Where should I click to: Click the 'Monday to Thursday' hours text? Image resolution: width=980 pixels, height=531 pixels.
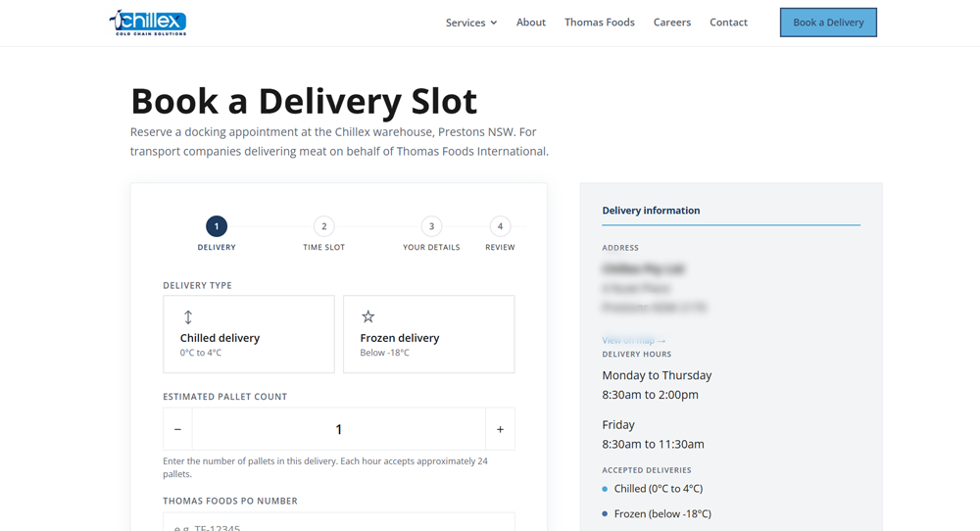[657, 375]
